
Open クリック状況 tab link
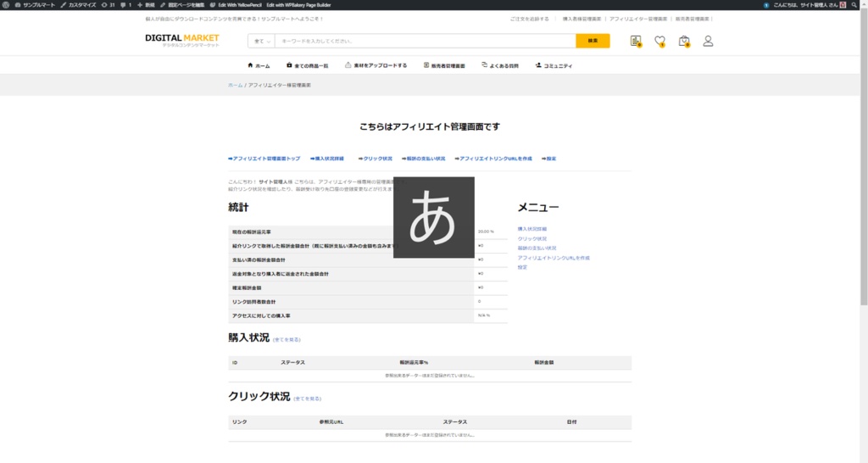[376, 159]
